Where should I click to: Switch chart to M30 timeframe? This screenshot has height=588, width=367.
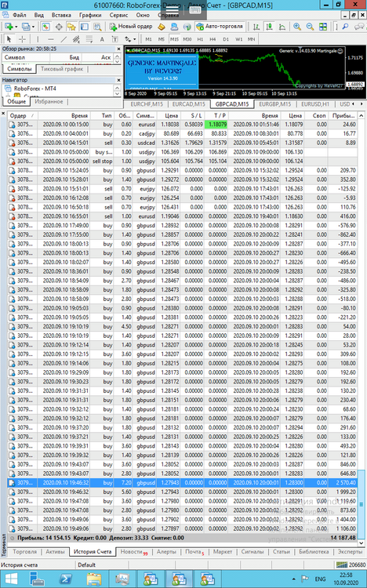tap(187, 39)
